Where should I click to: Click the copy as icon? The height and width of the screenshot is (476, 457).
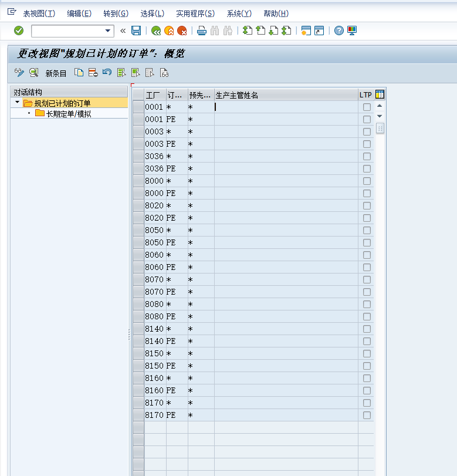[x=79, y=73]
